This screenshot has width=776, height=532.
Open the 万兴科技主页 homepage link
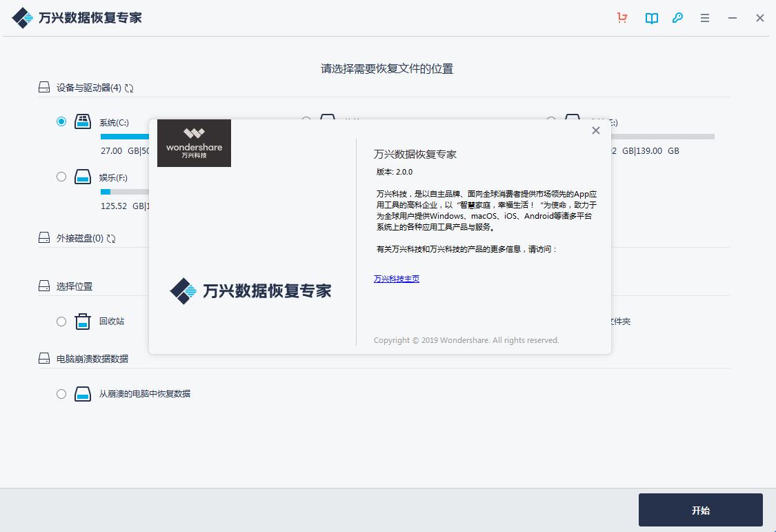[x=396, y=278]
